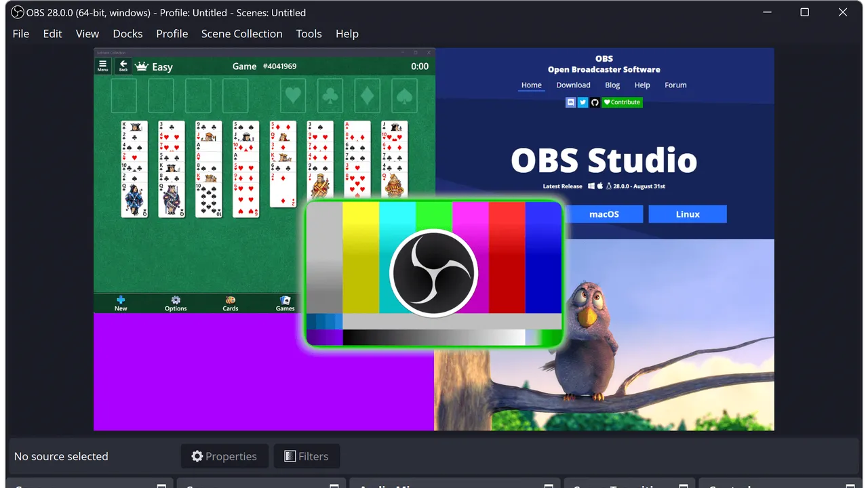Click the Back arrow in Solitaire
This screenshot has width=868, height=488.
(123, 66)
